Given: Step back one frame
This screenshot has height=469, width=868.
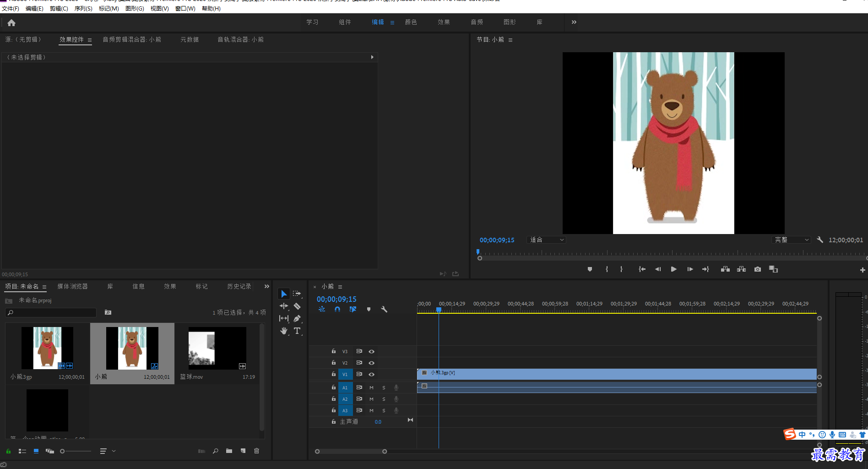Looking at the screenshot, I should click(658, 269).
